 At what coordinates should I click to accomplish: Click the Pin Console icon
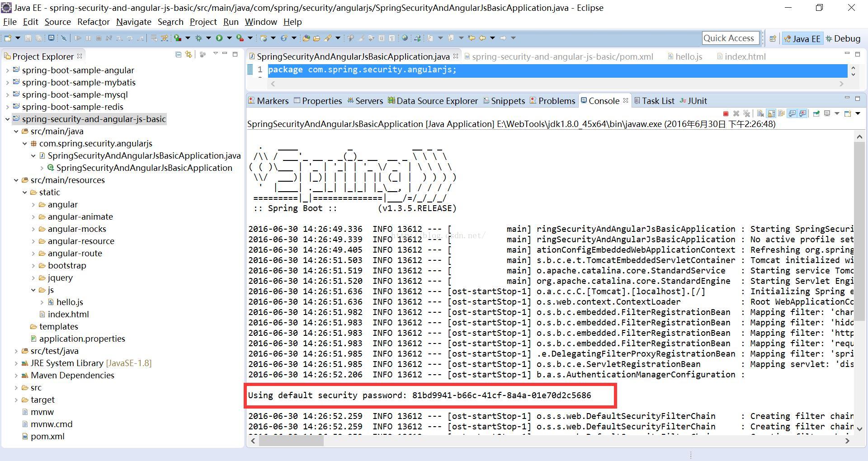[816, 113]
